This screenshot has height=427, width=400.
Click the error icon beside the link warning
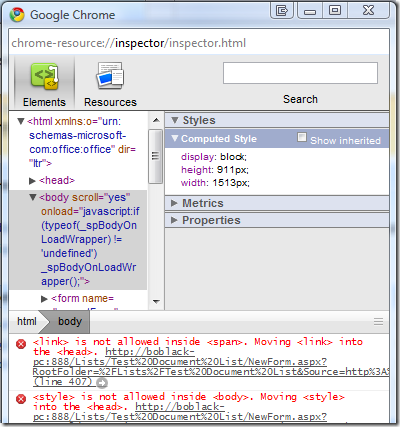click(x=21, y=344)
